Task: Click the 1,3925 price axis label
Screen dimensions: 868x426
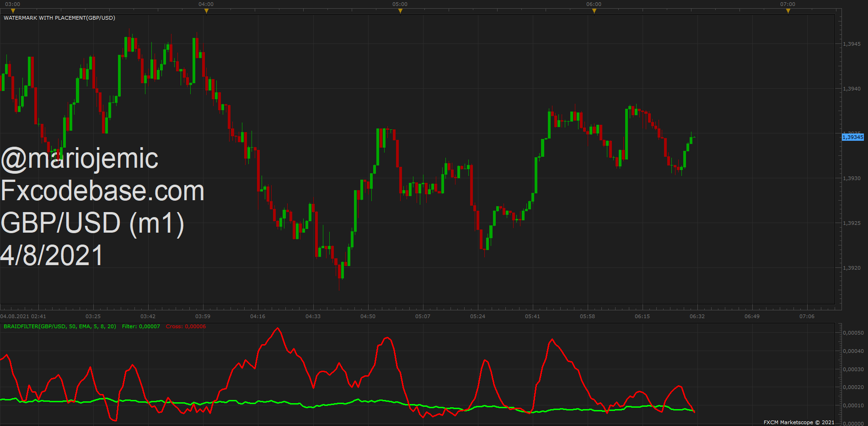Action: pyautogui.click(x=852, y=223)
